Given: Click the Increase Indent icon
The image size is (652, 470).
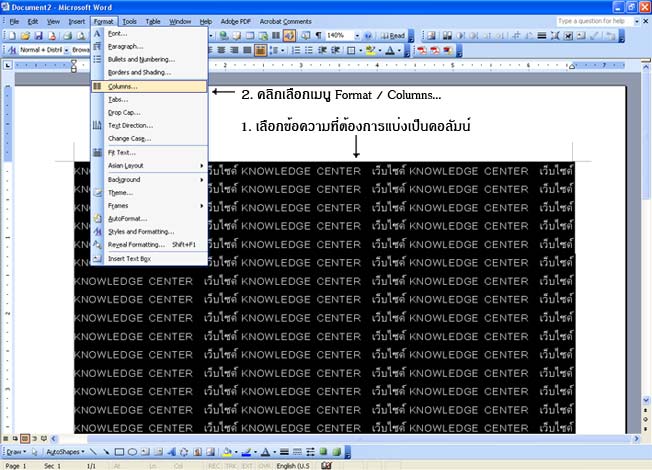Looking at the screenshot, I should 335,50.
